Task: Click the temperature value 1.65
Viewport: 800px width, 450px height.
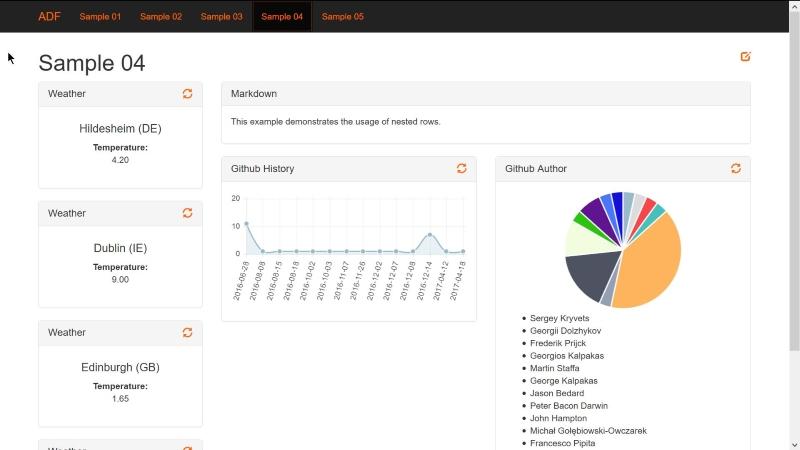Action: (120, 399)
